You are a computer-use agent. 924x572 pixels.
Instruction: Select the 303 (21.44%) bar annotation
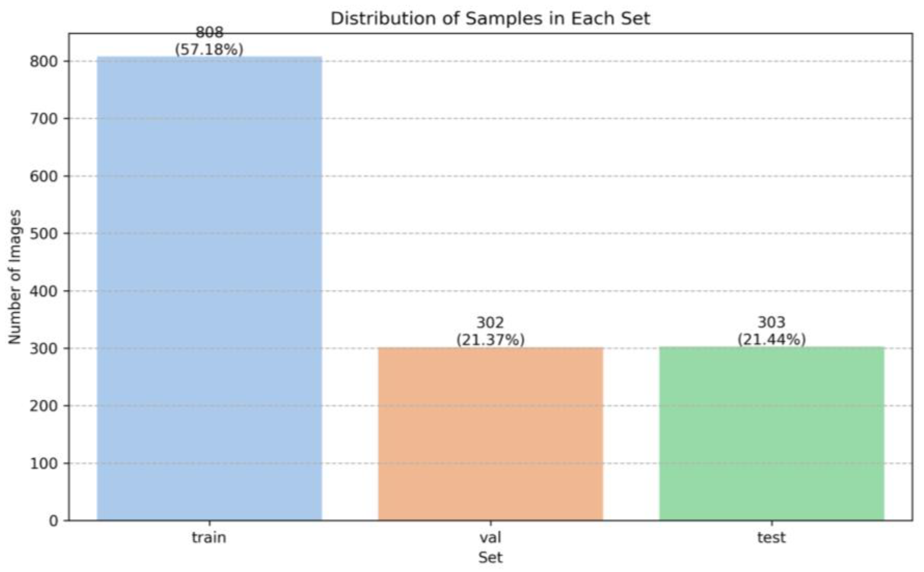coord(771,331)
